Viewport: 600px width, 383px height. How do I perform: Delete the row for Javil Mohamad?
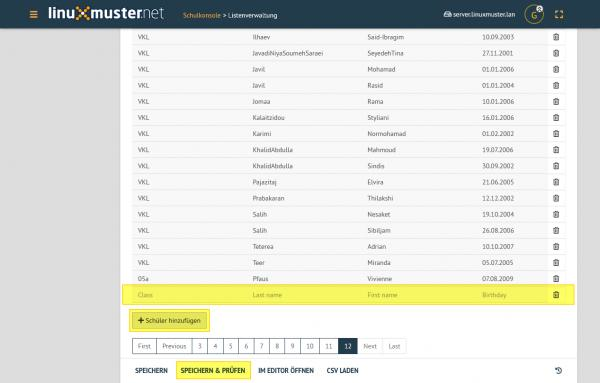(x=556, y=69)
